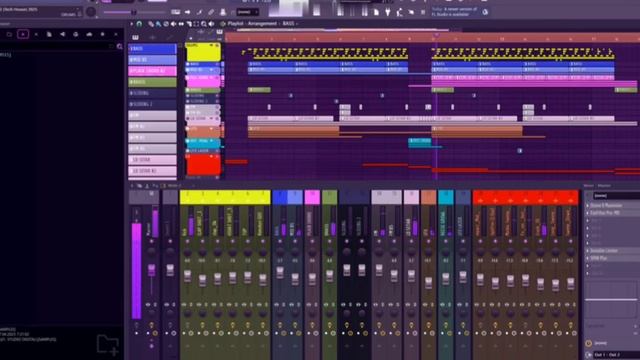640x360 pixels.
Task: Click the piano keys icon above the picker panel
Action: pos(135,38)
